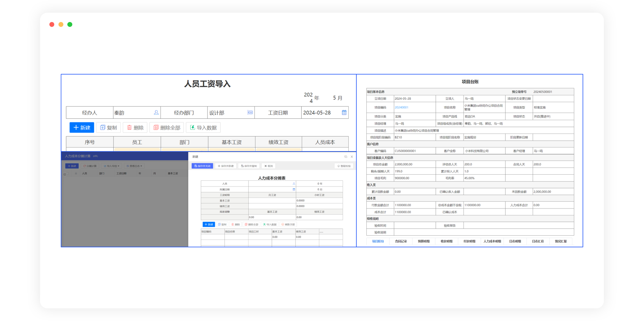Click 新建 in 人员工资导入 toolbar
Viewport: 644px width, 321px height.
pyautogui.click(x=82, y=128)
